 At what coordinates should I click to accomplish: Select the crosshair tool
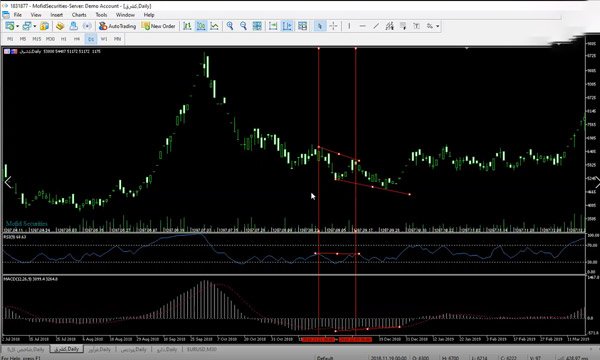click(x=333, y=26)
